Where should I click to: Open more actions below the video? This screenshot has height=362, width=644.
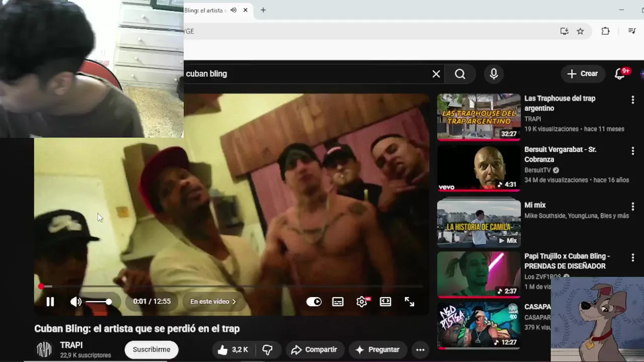(x=421, y=349)
